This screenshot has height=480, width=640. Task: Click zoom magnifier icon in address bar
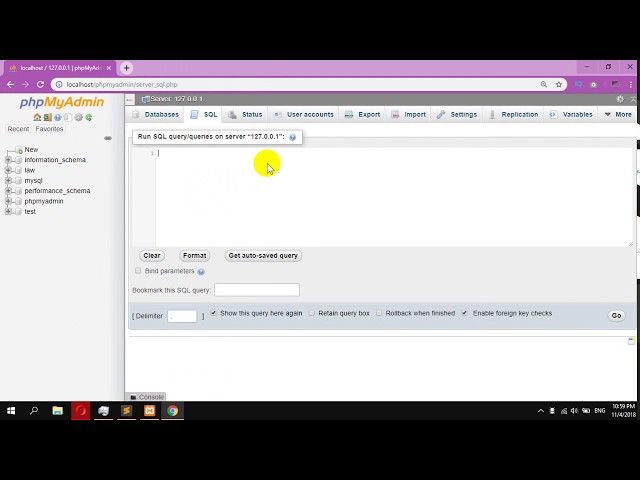point(544,84)
